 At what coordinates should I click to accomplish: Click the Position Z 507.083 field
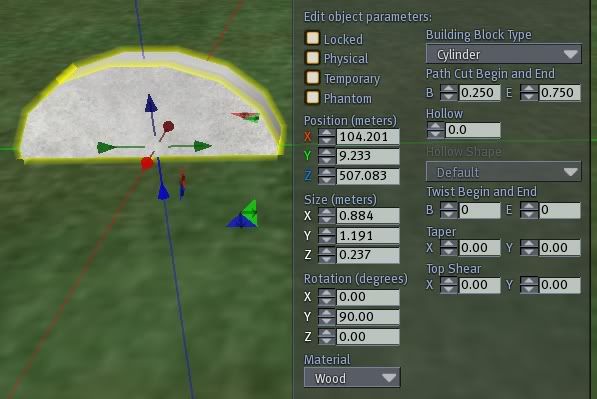pyautogui.click(x=368, y=176)
